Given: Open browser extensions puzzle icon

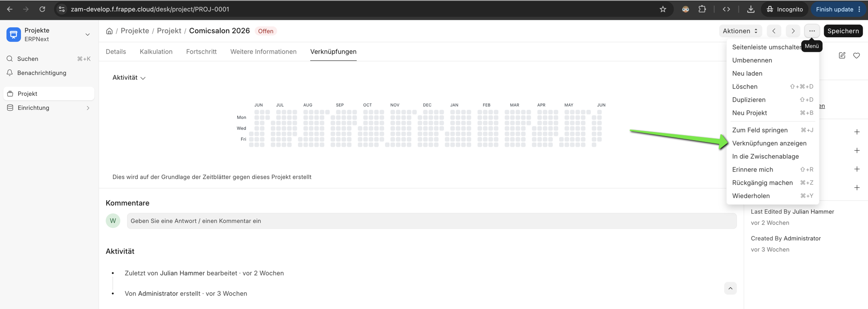Looking at the screenshot, I should pyautogui.click(x=702, y=9).
